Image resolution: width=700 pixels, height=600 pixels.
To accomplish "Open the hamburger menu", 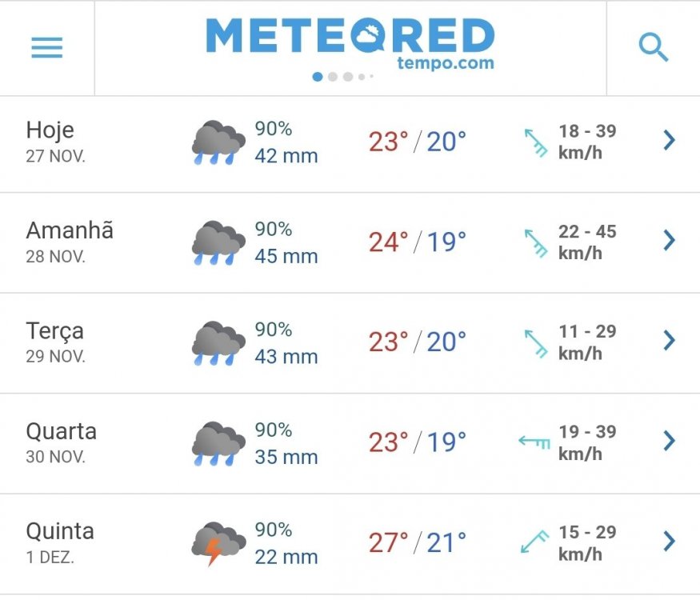I will 47,47.
